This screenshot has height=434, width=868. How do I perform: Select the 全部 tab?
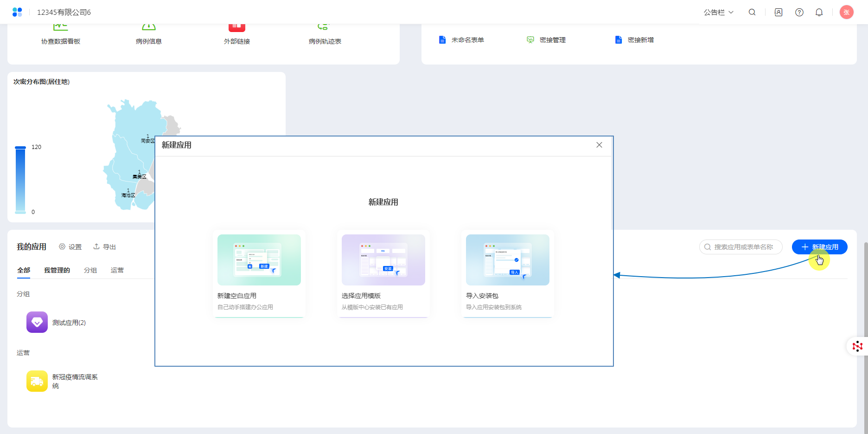24,270
